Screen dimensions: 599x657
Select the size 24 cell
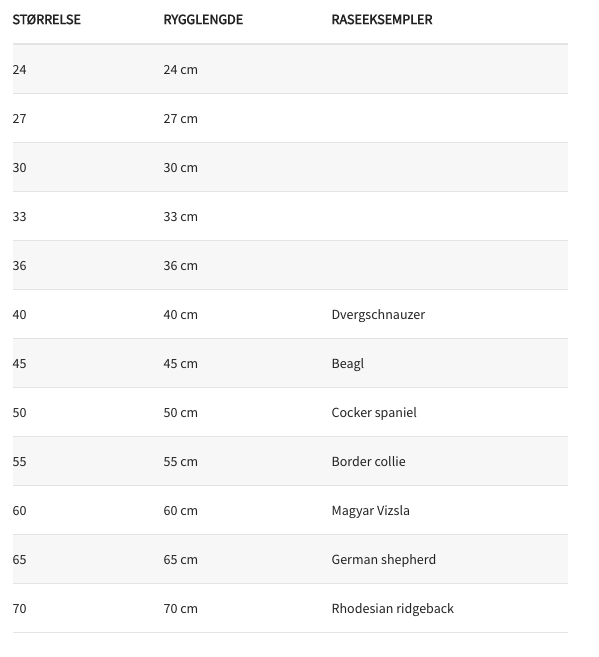tap(19, 70)
